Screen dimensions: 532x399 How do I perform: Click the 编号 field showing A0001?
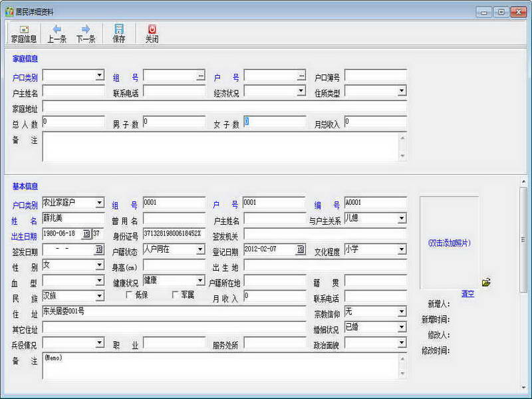pos(376,203)
